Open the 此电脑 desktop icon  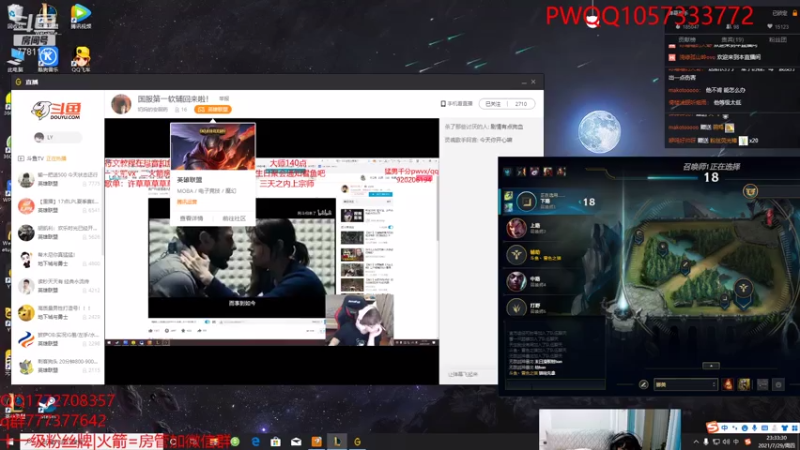(15, 59)
